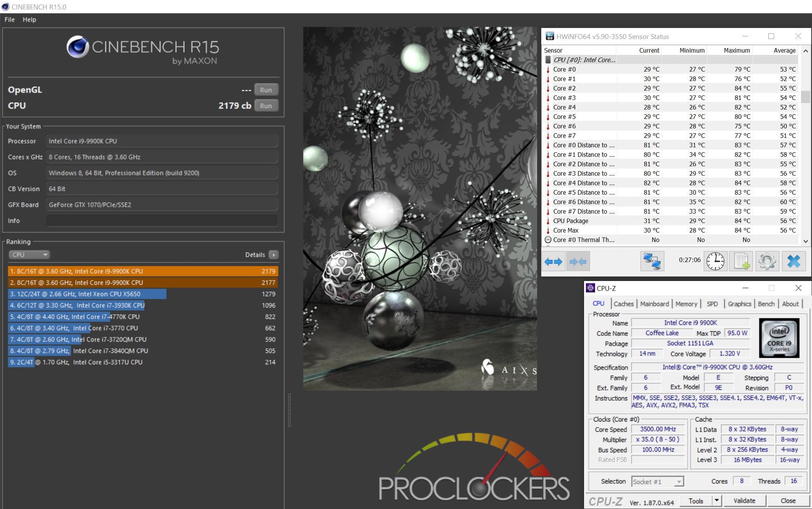Image resolution: width=812 pixels, height=509 pixels.
Task: Click the rendered Cinebench scene image
Action: [x=420, y=209]
